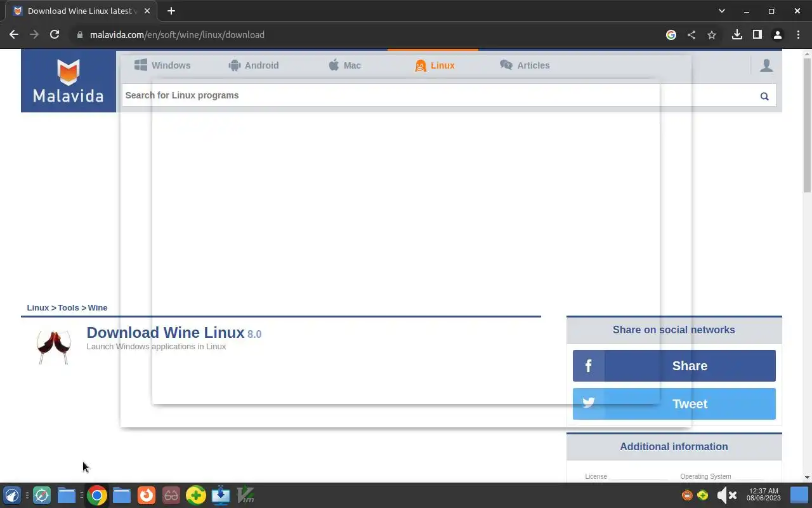
Task: Switch to the Mac section tab
Action: [344, 65]
